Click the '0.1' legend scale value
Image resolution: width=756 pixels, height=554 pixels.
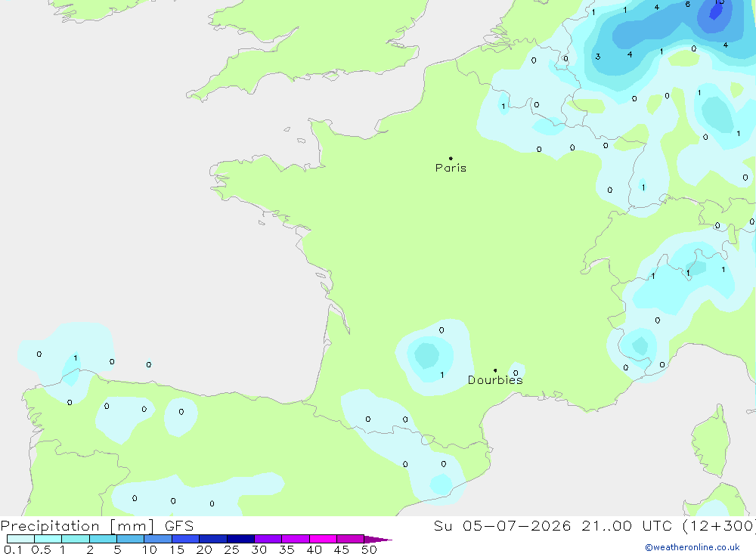point(12,549)
